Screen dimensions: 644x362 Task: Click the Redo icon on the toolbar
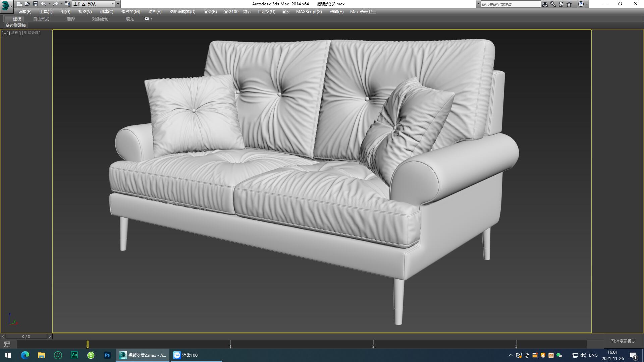coord(55,4)
